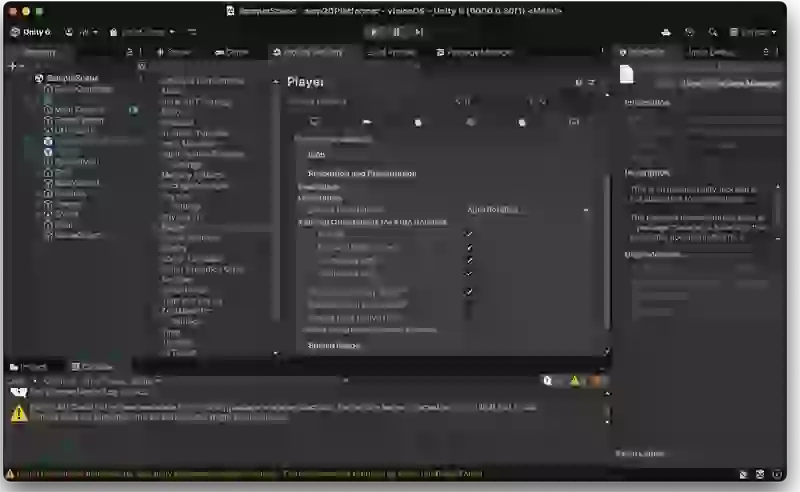Toggle the Portrait Upside Down checkbox
The height and width of the screenshot is (492, 800).
[469, 247]
